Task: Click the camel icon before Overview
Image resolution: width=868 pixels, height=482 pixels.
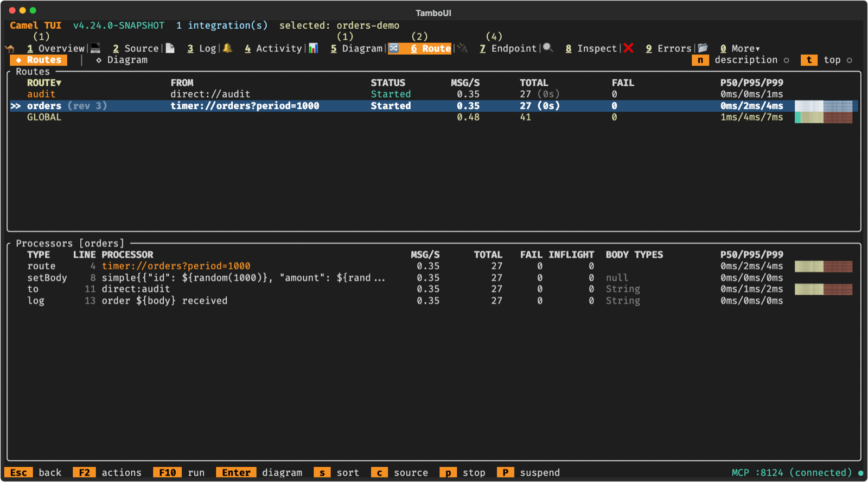Action: [10, 48]
